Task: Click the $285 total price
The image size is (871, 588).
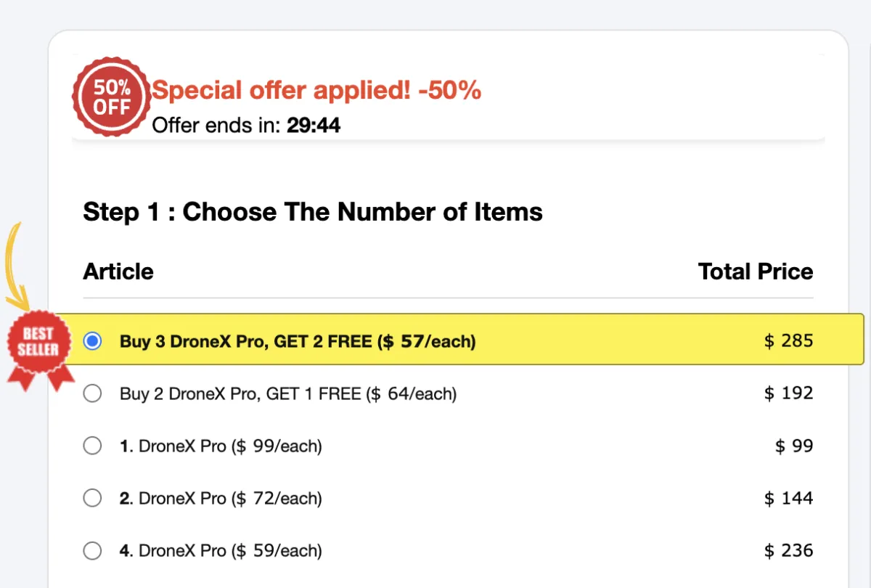Action: click(788, 340)
